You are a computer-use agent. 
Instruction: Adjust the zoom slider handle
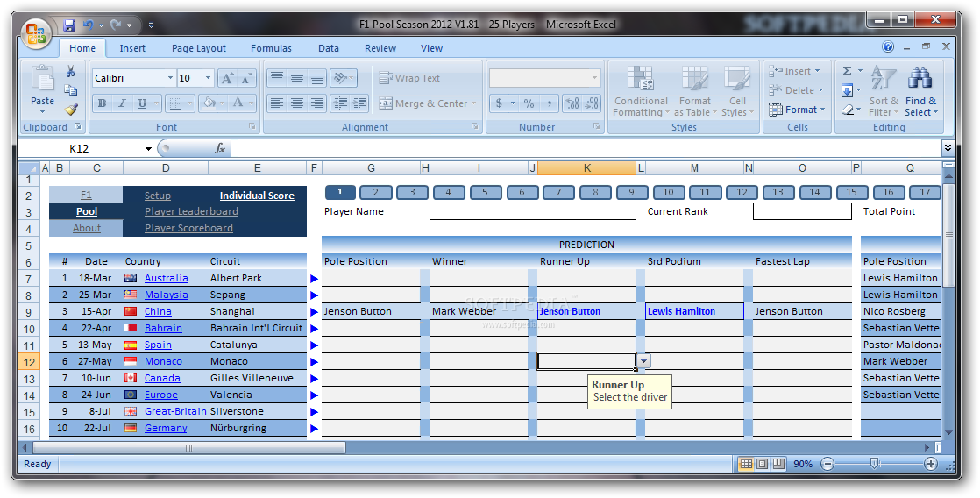tap(875, 464)
